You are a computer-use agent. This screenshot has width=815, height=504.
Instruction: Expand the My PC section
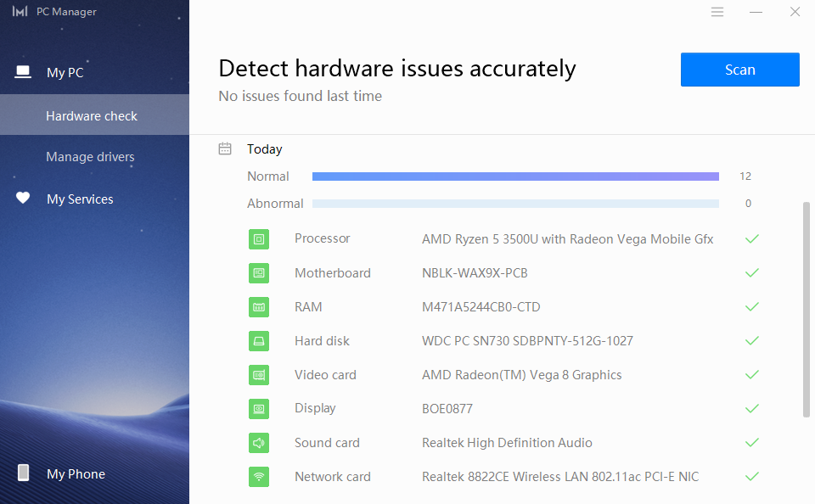tap(65, 73)
